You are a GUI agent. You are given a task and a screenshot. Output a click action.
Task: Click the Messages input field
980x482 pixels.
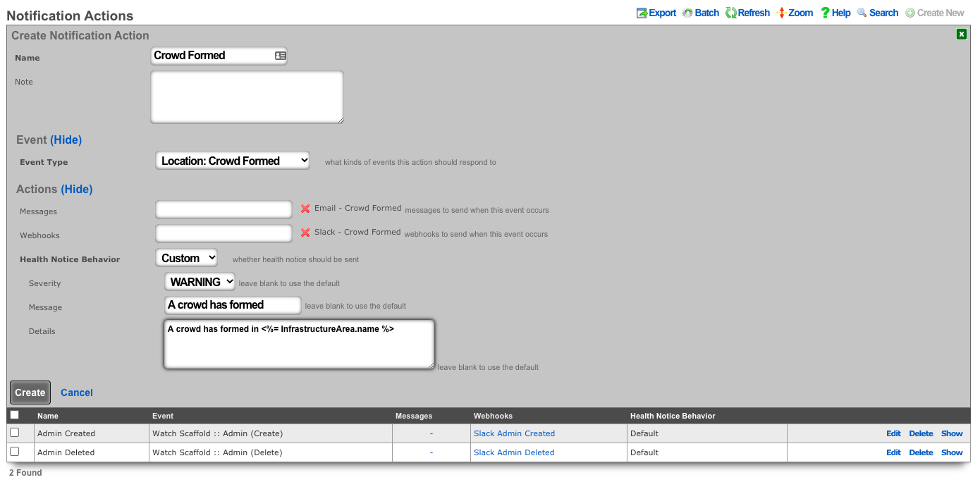(x=223, y=209)
